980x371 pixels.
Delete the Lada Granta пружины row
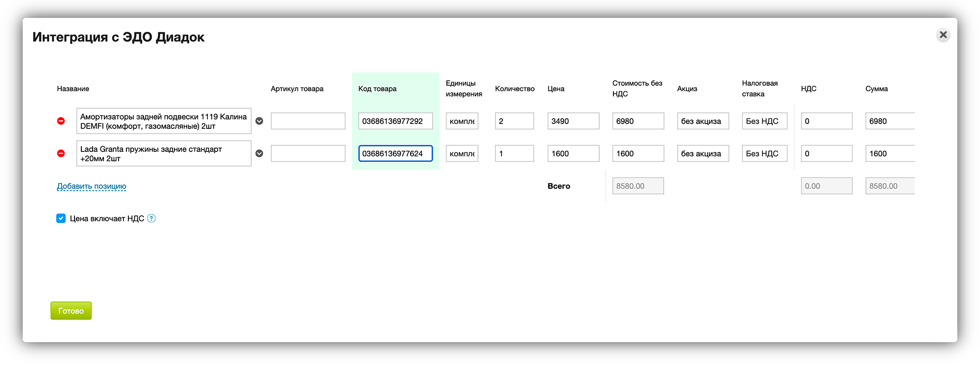61,153
